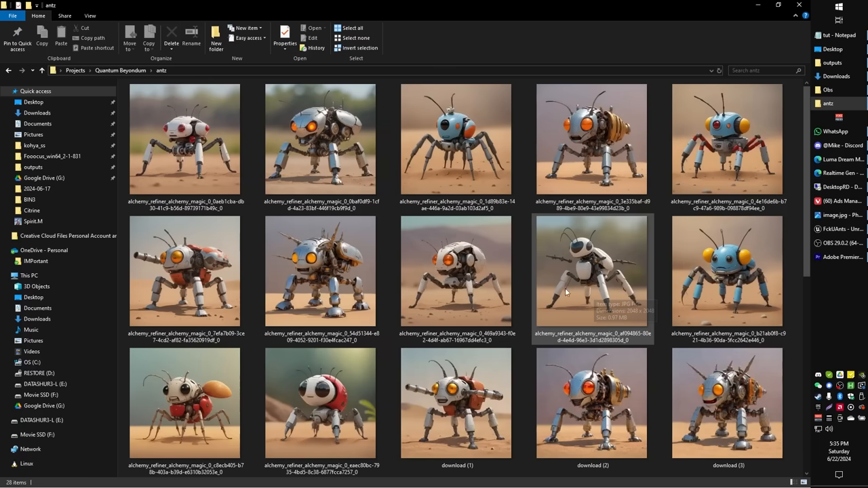This screenshot has width=868, height=488.
Task: Open Windows Security from the tray
Action: 851,396
